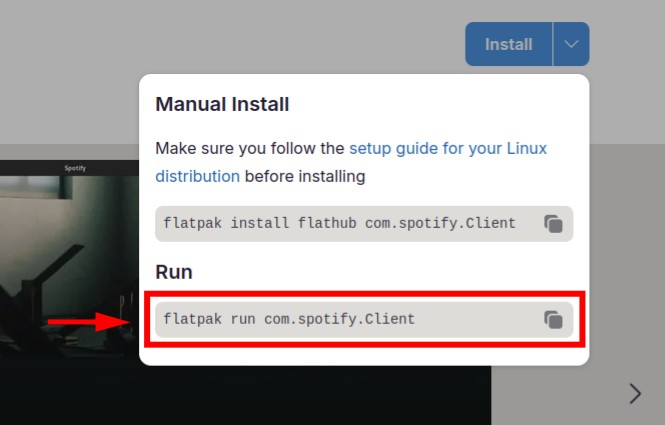The image size is (665, 425).
Task: Click the word 'distribution' in the link
Action: (197, 176)
